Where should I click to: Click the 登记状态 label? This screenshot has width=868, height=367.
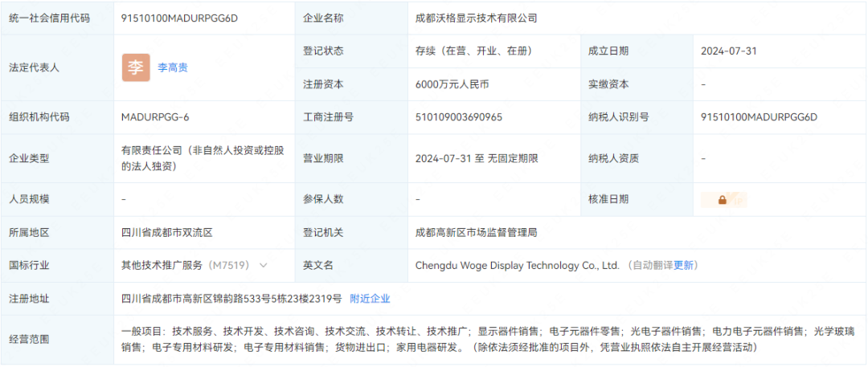[323, 51]
